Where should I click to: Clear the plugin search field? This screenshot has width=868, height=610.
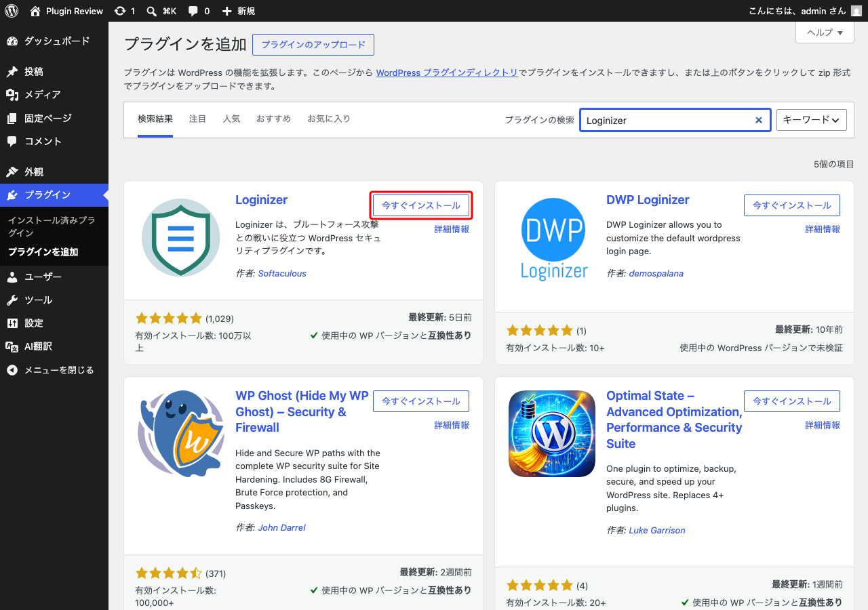759,120
